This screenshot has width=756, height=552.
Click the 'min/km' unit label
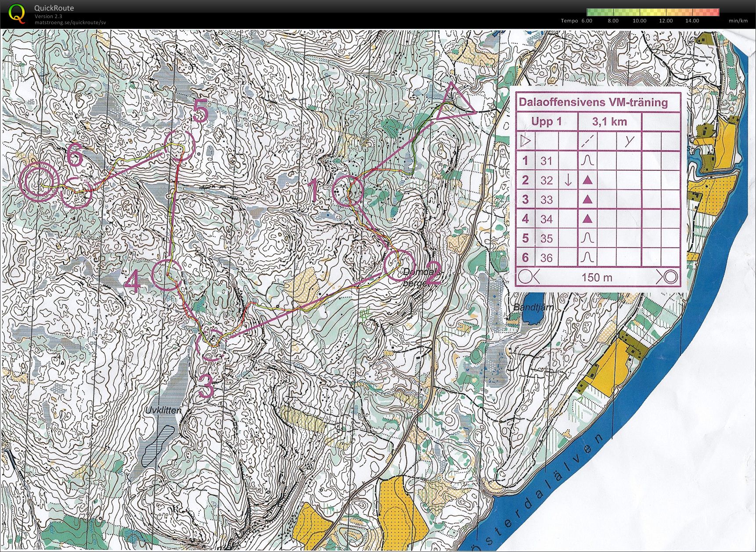coord(738,21)
